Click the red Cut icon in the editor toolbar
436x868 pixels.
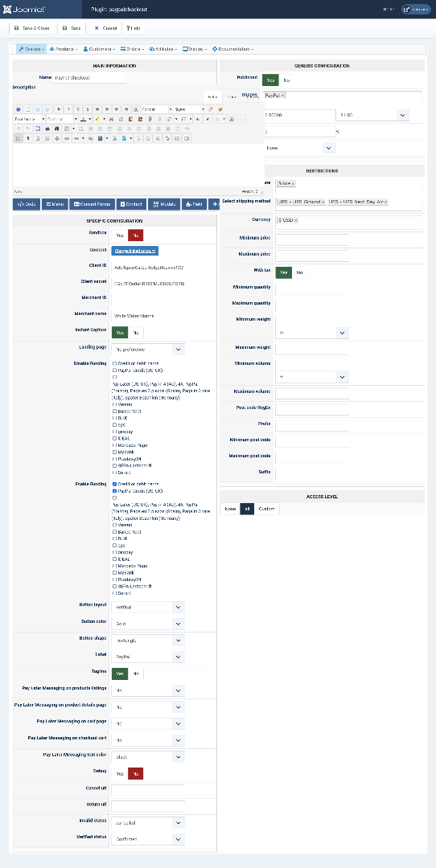point(111,118)
